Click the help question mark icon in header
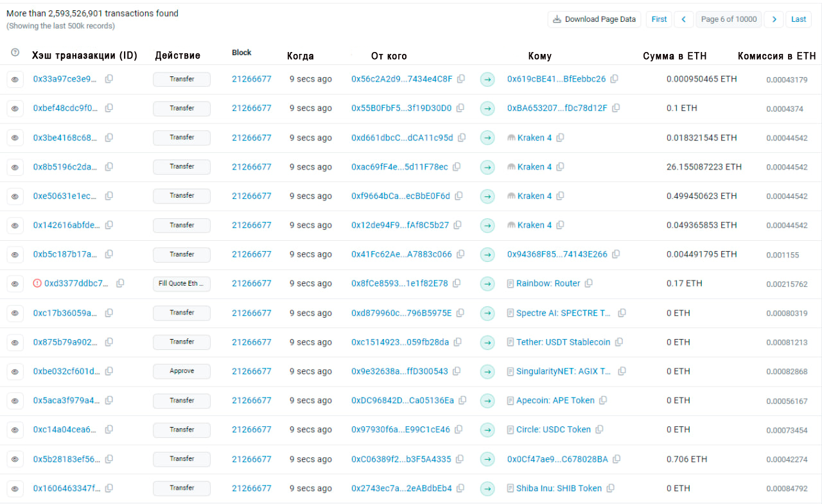This screenshot has width=822, height=504. coord(15,53)
